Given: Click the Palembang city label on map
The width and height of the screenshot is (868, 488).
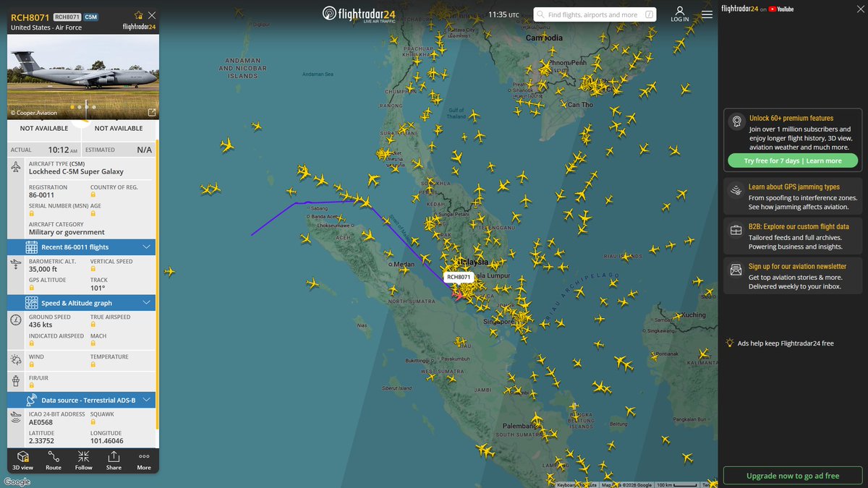Looking at the screenshot, I should [x=519, y=427].
